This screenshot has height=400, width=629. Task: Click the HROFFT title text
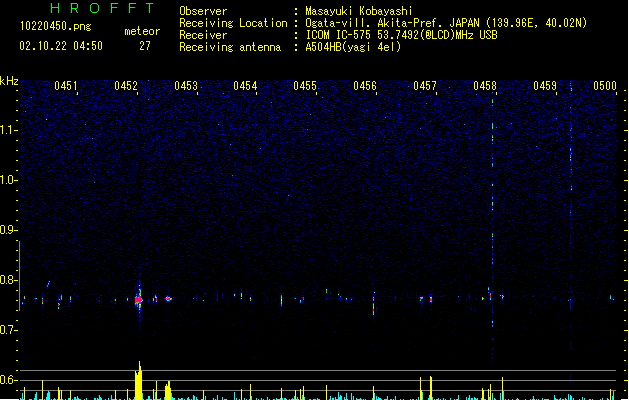tap(102, 8)
